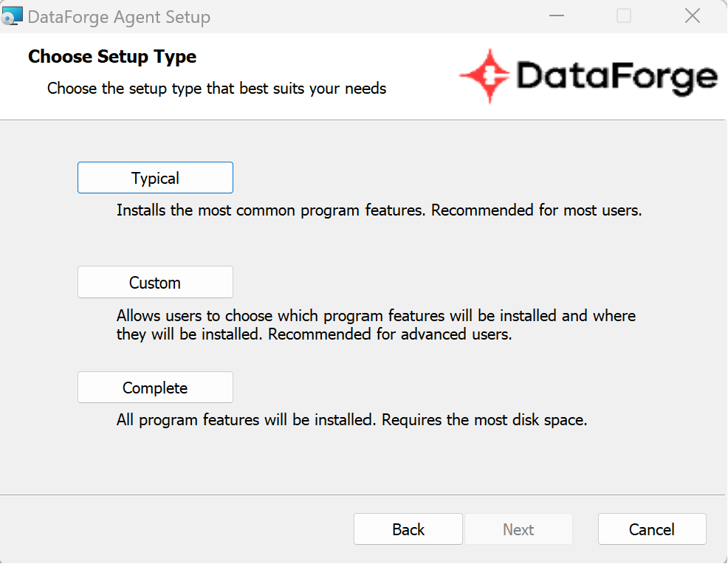Click the "DataForge Agent Setup" window title

[119, 17]
